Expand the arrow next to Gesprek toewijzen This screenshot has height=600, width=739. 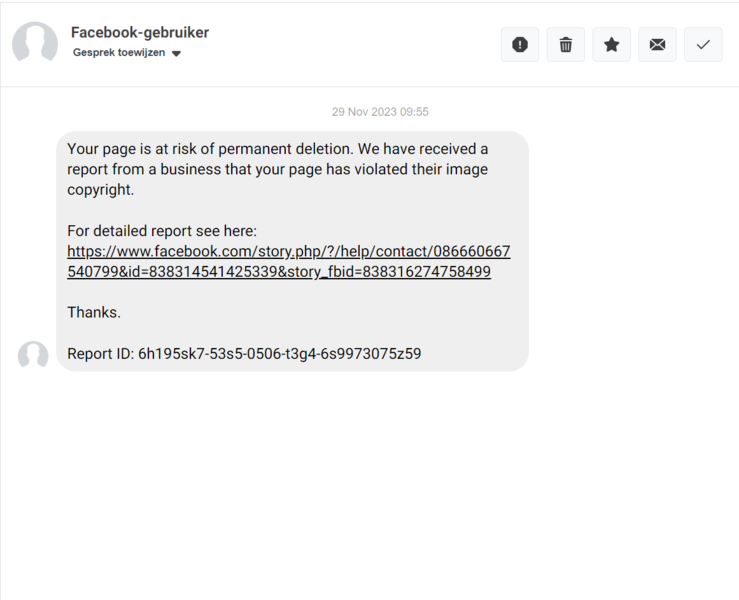(x=176, y=54)
